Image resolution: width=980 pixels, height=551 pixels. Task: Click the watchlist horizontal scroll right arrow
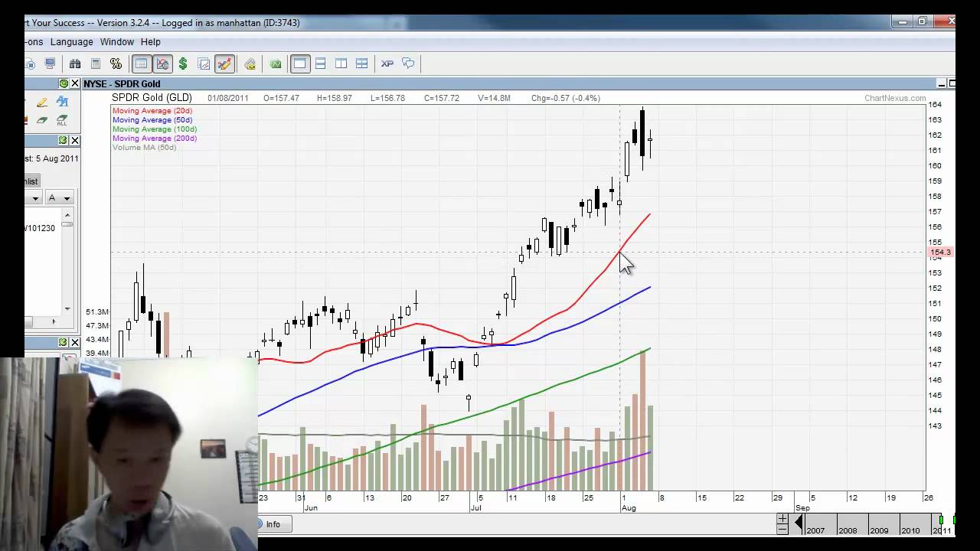tap(54, 321)
